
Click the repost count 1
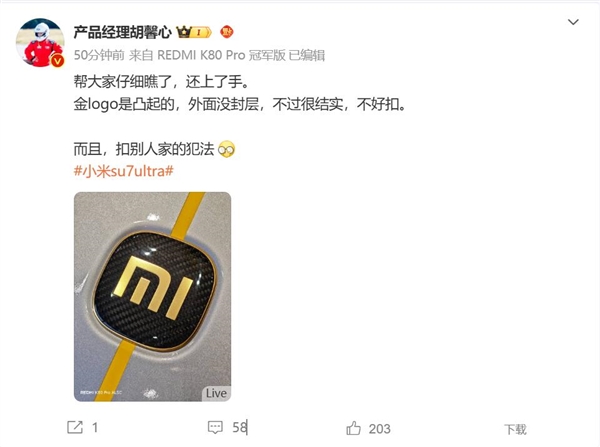pos(95,427)
